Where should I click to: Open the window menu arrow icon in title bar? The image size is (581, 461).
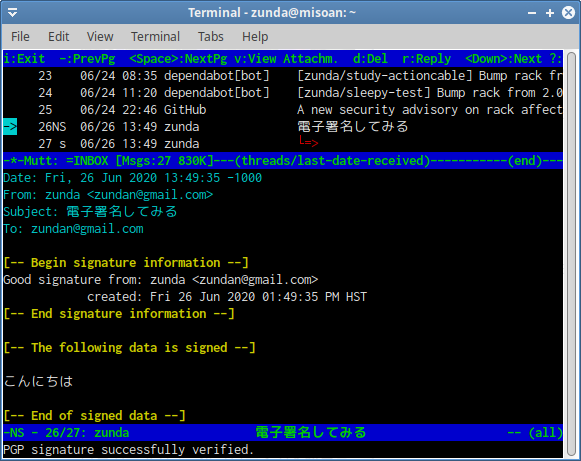click(x=13, y=13)
